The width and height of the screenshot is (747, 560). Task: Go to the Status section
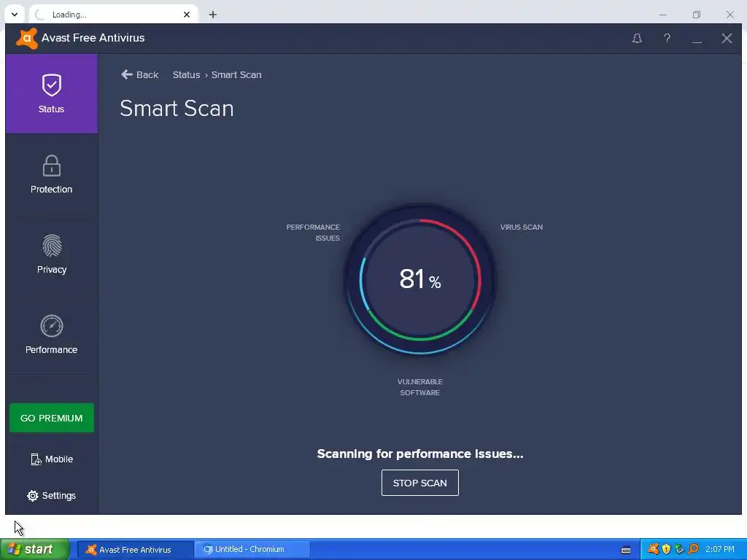click(52, 94)
